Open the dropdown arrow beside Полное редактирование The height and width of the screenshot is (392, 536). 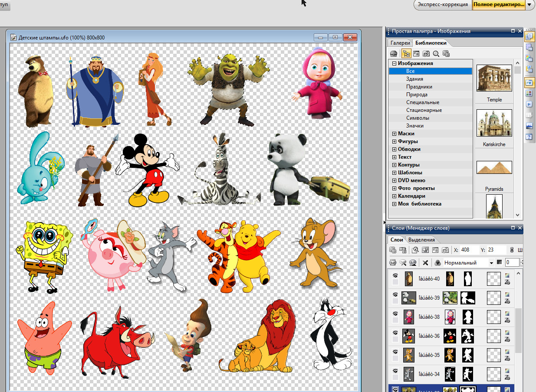point(529,4)
